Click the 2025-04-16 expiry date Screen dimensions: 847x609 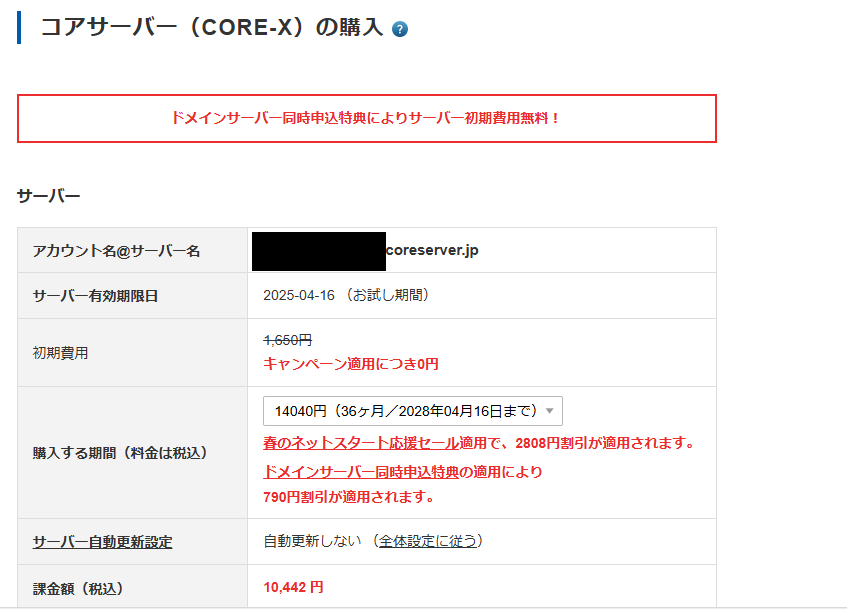300,295
